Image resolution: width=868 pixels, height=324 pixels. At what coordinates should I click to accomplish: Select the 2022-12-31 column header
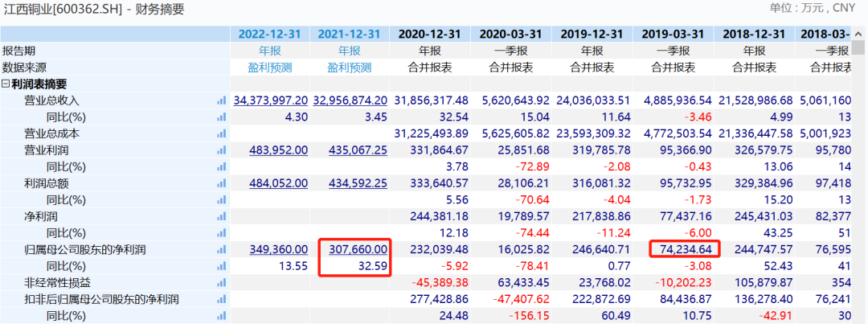point(270,34)
